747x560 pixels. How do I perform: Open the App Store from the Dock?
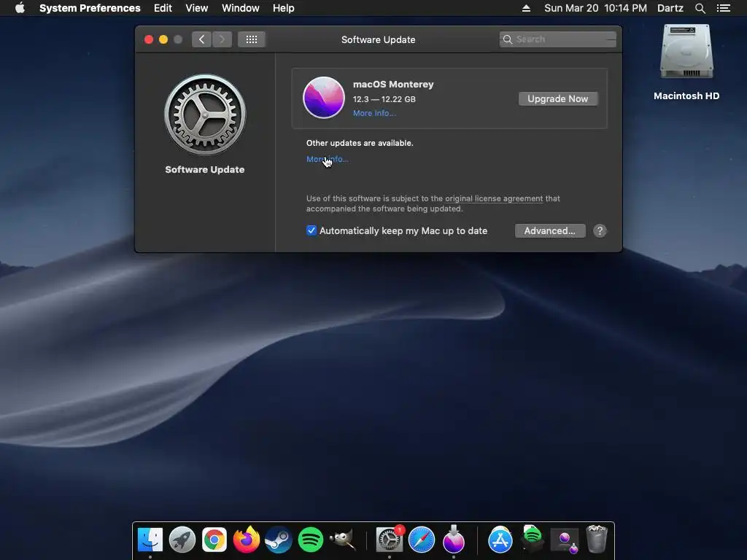tap(500, 540)
